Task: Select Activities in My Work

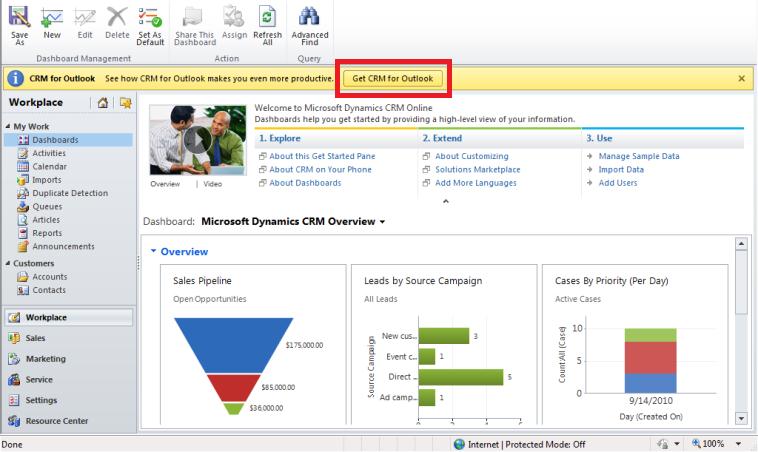Action: point(48,153)
